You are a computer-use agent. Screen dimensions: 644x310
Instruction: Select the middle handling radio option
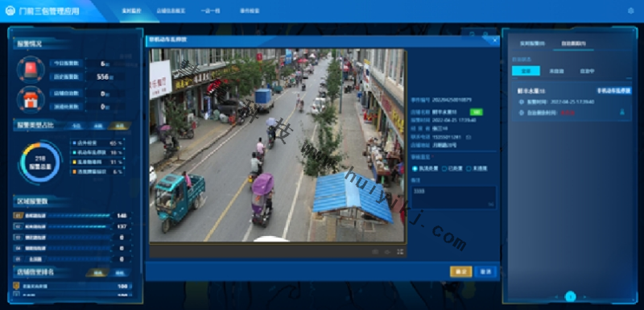(444, 168)
